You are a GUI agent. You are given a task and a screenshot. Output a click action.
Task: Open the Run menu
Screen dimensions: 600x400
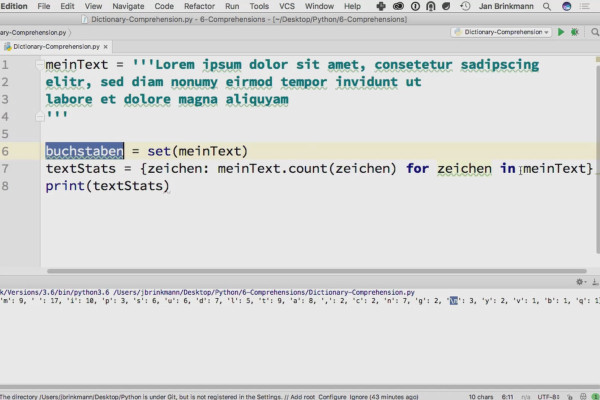coord(232,6)
